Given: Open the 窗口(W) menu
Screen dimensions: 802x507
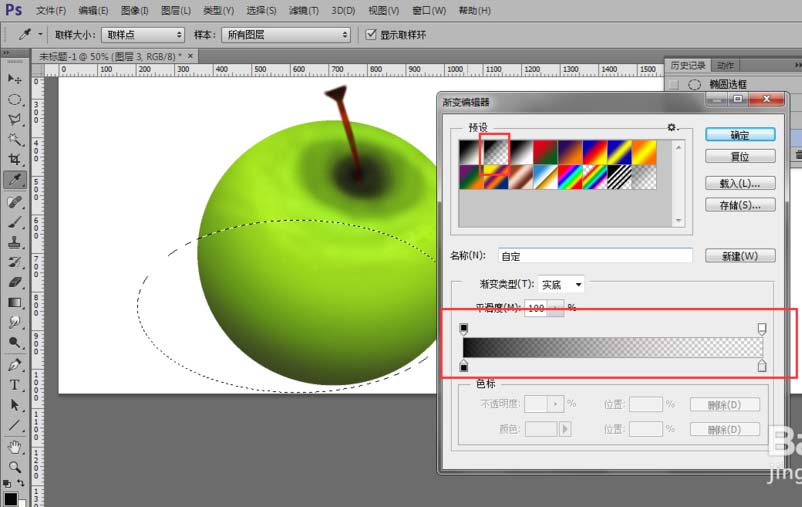Looking at the screenshot, I should click(429, 10).
